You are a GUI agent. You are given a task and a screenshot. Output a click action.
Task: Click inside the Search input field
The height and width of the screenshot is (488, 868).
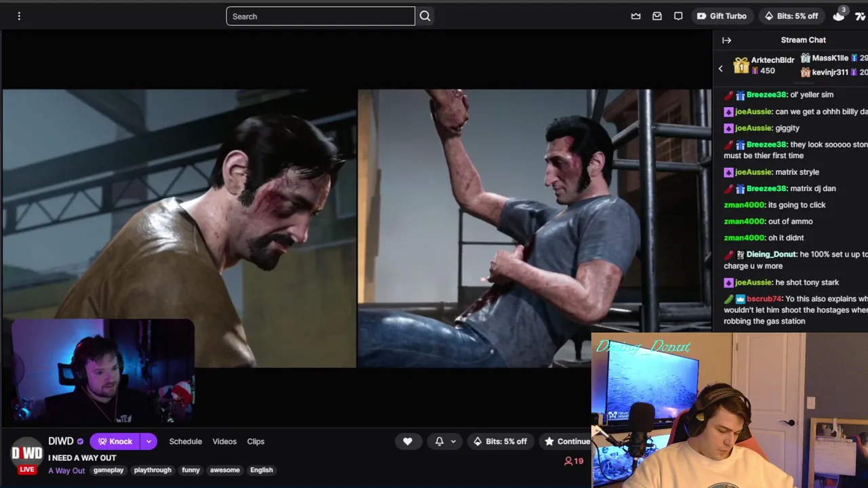(x=320, y=16)
